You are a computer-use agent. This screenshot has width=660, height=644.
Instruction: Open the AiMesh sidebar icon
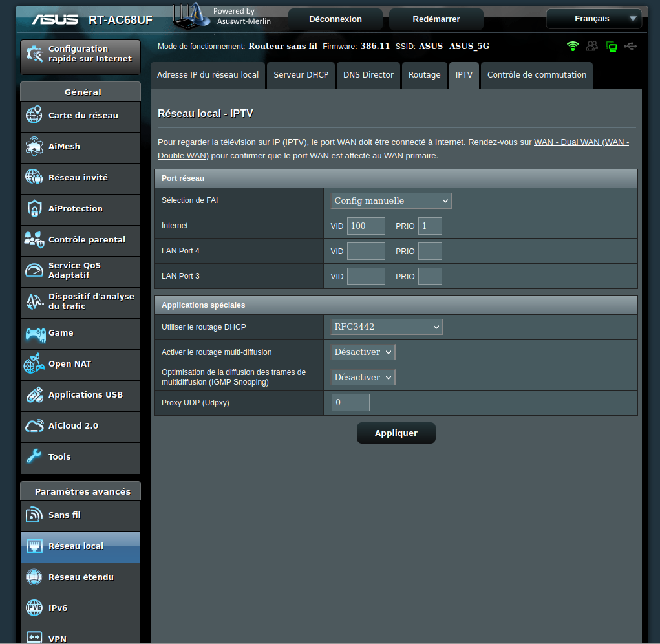34,147
